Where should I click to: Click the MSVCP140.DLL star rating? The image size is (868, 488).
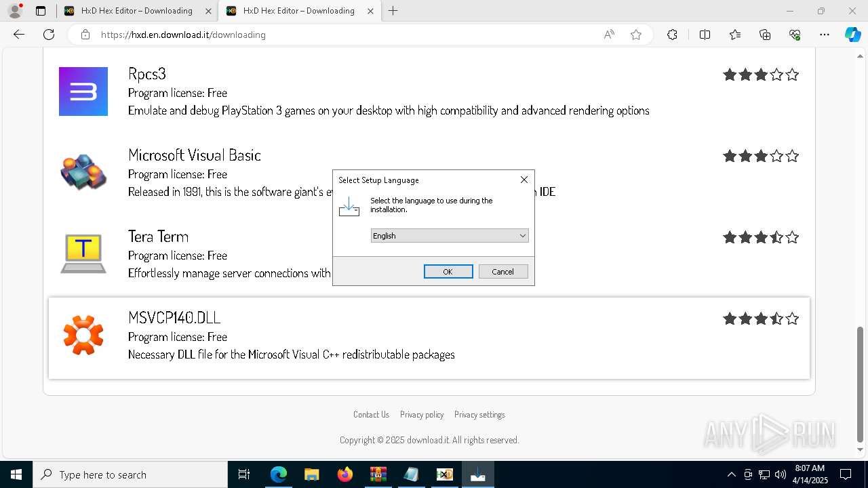[x=761, y=319]
